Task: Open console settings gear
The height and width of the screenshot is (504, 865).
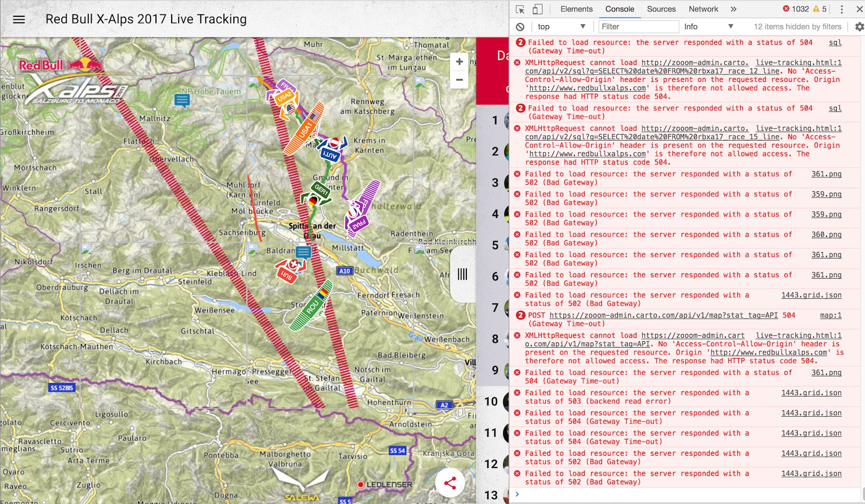Action: tap(859, 27)
